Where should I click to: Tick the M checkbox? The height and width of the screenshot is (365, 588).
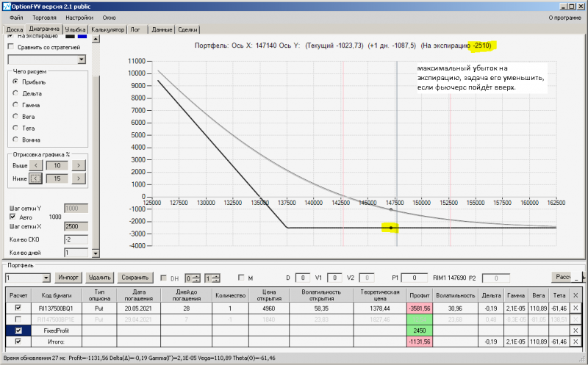(241, 278)
